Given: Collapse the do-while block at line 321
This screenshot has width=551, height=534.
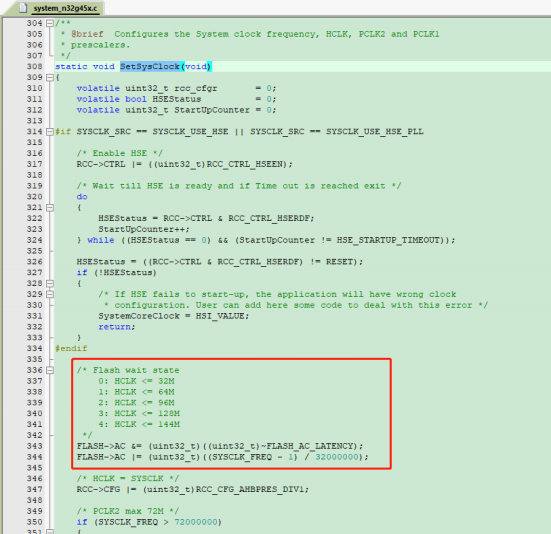Looking at the screenshot, I should [50, 208].
